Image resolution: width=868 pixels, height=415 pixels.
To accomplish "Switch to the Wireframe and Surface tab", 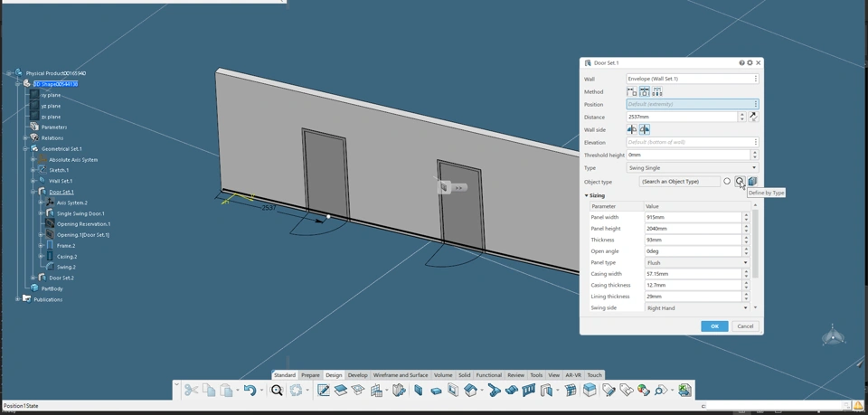I will [401, 375].
